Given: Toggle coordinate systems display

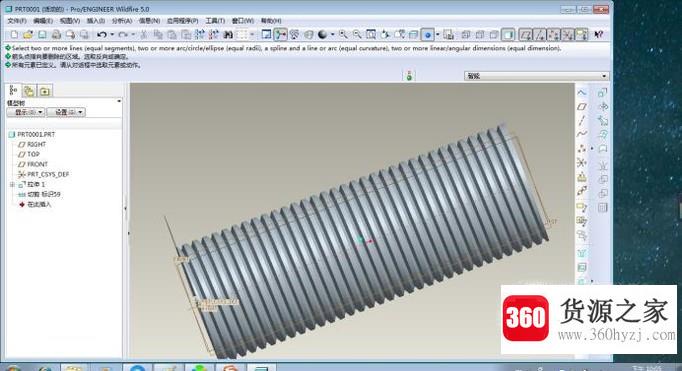Looking at the screenshot, I should coord(568,34).
